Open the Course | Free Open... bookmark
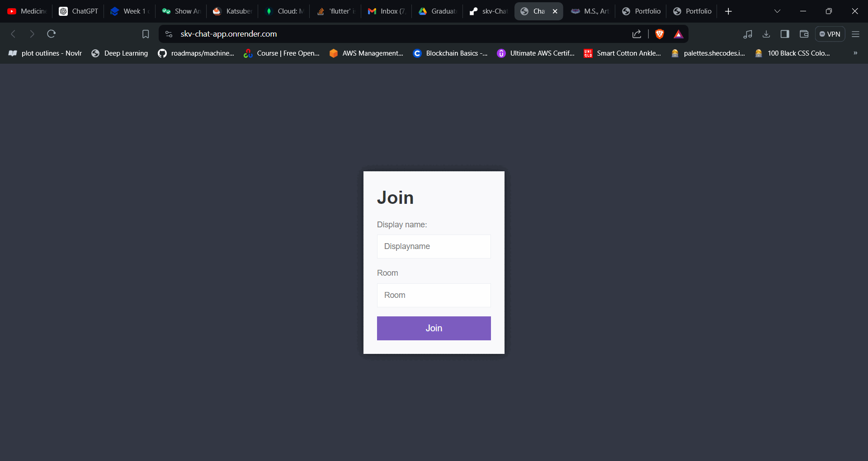Screen dimensions: 868x461 click(282, 53)
